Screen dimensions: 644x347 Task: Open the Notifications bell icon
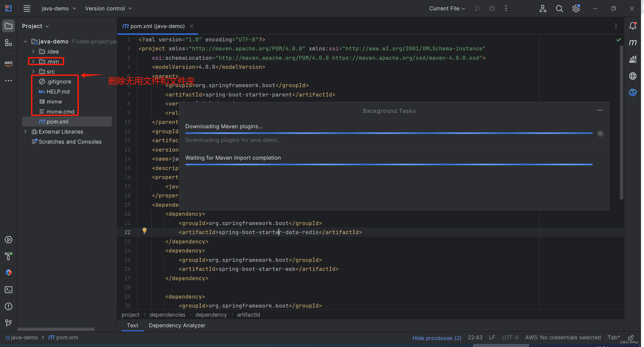coord(633,26)
